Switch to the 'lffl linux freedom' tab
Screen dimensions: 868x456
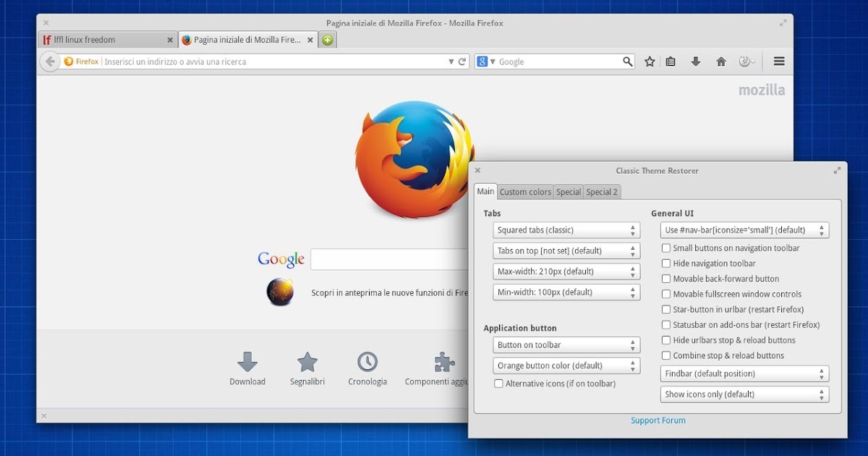[x=109, y=40]
